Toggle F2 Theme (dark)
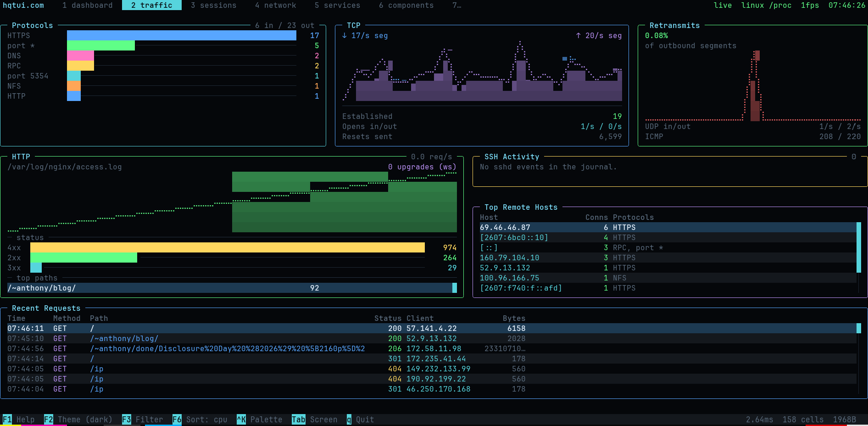Image resolution: width=868 pixels, height=426 pixels. [78, 420]
